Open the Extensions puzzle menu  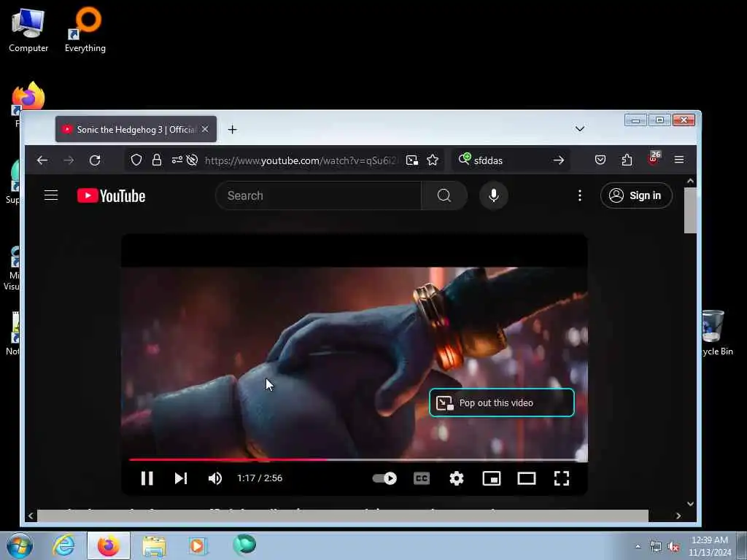pos(627,160)
